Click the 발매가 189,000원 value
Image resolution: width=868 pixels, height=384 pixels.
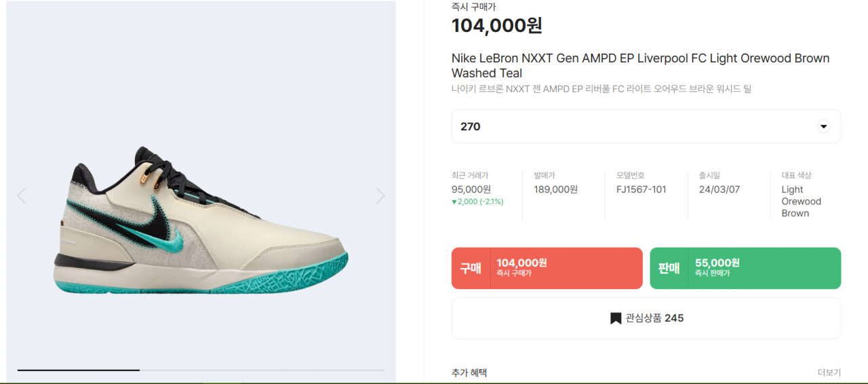(x=555, y=190)
